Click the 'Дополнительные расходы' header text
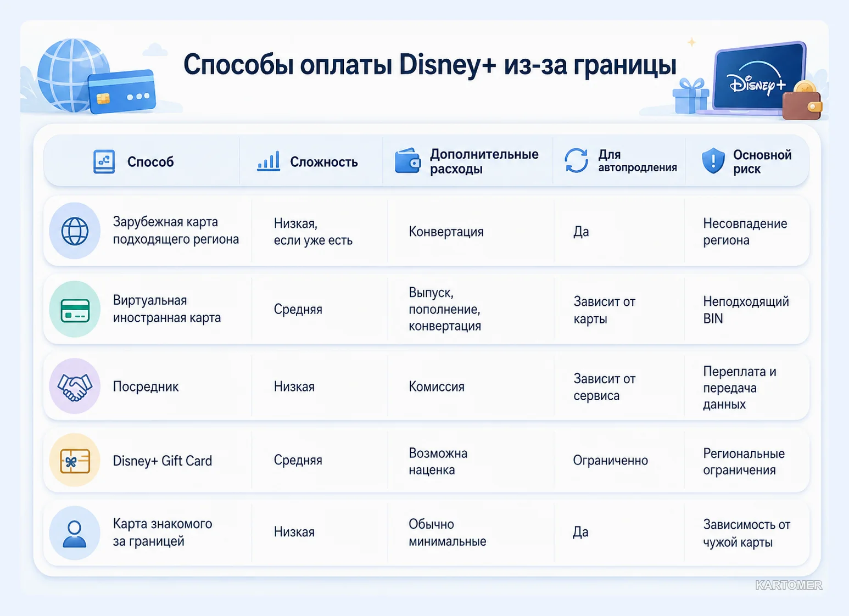 [484, 161]
